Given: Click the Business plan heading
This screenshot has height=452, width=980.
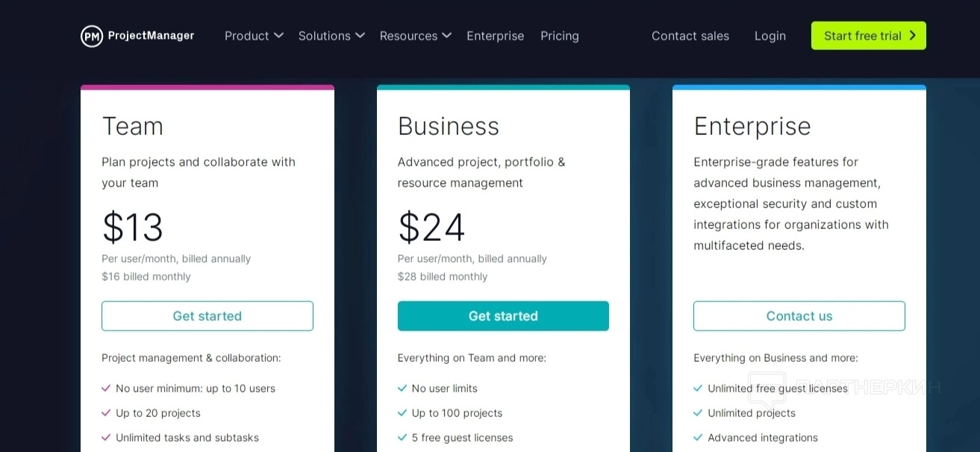Looking at the screenshot, I should [449, 126].
